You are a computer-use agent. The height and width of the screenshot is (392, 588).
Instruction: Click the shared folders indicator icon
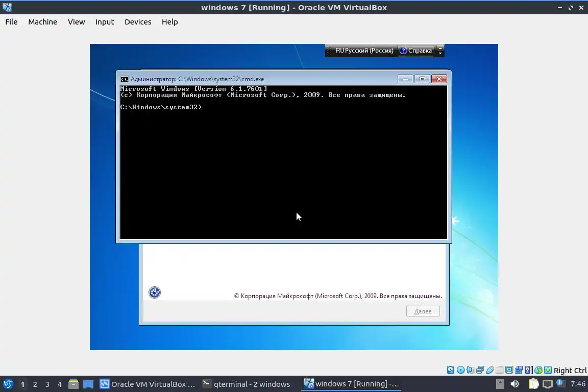pyautogui.click(x=500, y=370)
